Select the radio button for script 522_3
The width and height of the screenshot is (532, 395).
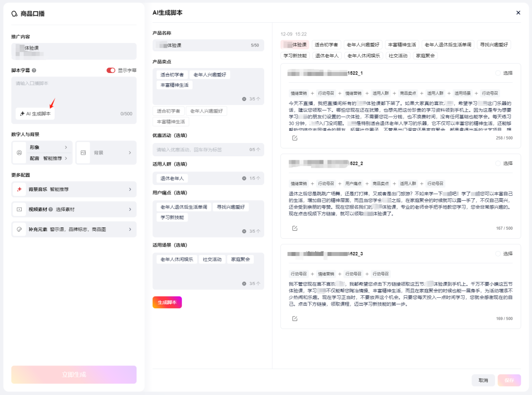[498, 253]
